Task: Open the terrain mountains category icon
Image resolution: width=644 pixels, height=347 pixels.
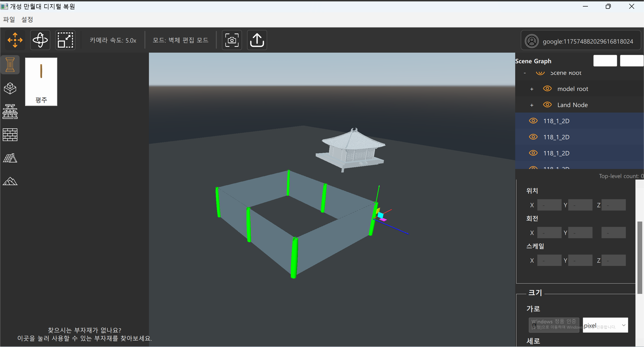Action: click(10, 181)
